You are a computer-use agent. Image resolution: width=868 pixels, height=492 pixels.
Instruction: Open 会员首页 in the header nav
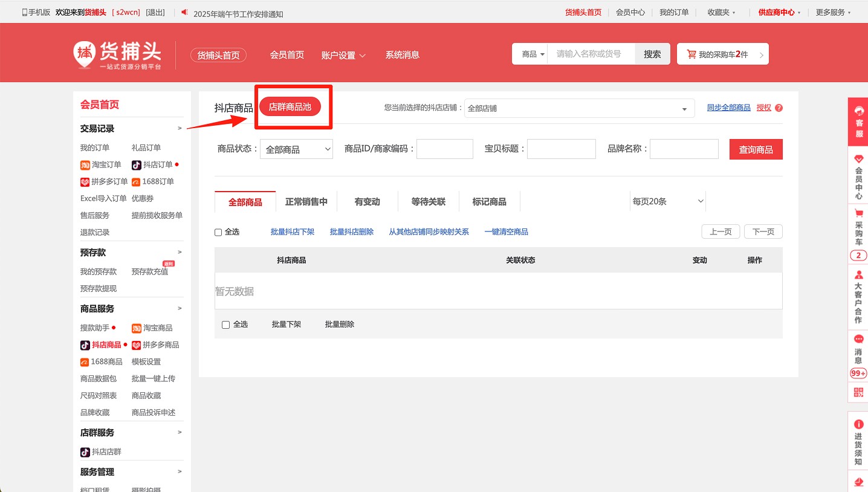(287, 55)
